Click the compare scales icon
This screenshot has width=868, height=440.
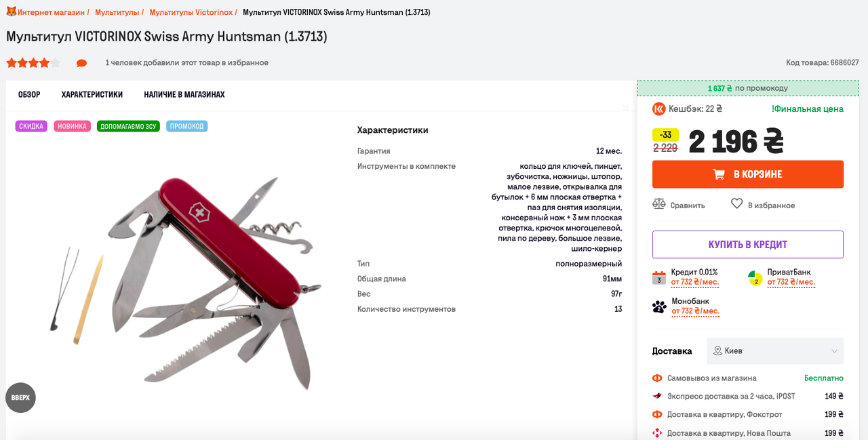[658, 204]
